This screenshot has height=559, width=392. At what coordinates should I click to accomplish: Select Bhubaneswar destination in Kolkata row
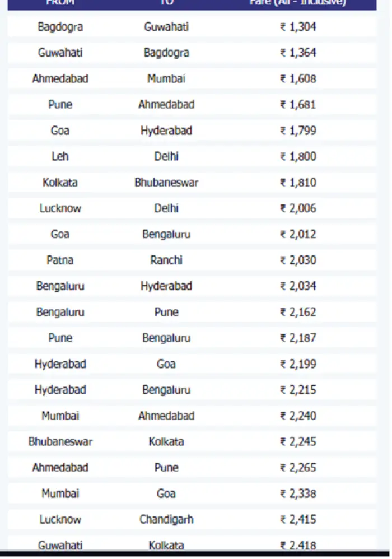click(x=166, y=183)
